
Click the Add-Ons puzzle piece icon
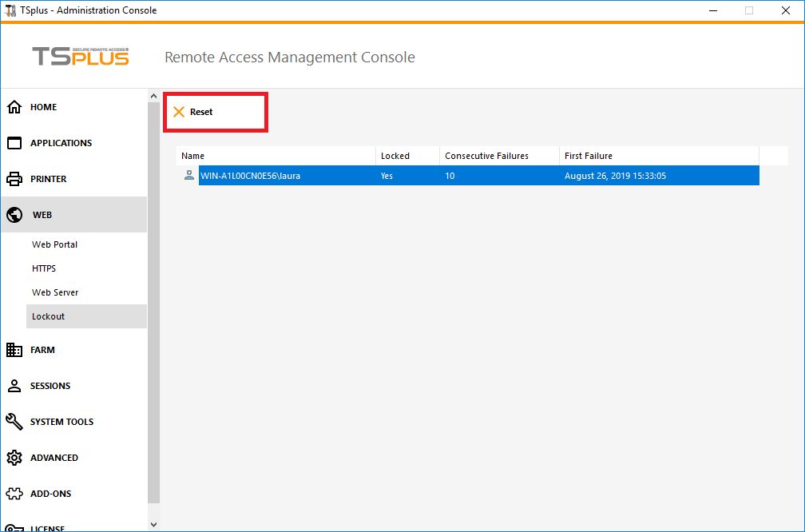(14, 494)
